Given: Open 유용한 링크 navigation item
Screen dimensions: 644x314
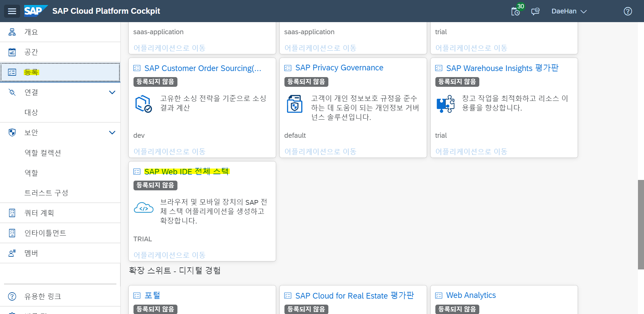Looking at the screenshot, I should [x=60, y=296].
